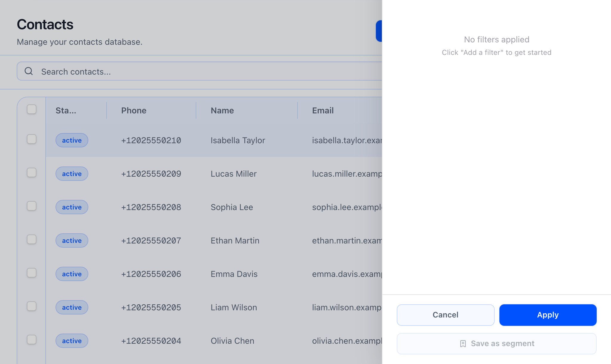Click phone number +12025550209

(151, 174)
